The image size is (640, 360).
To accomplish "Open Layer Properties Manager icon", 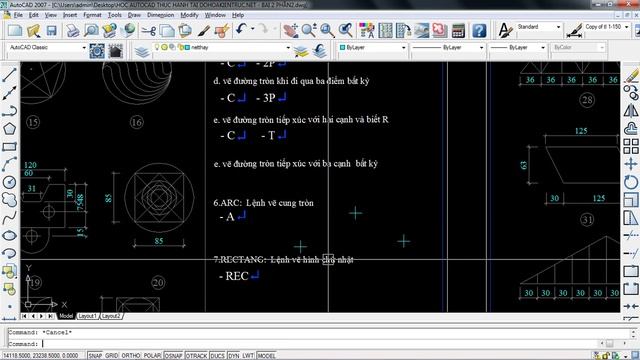I will pos(142,51).
